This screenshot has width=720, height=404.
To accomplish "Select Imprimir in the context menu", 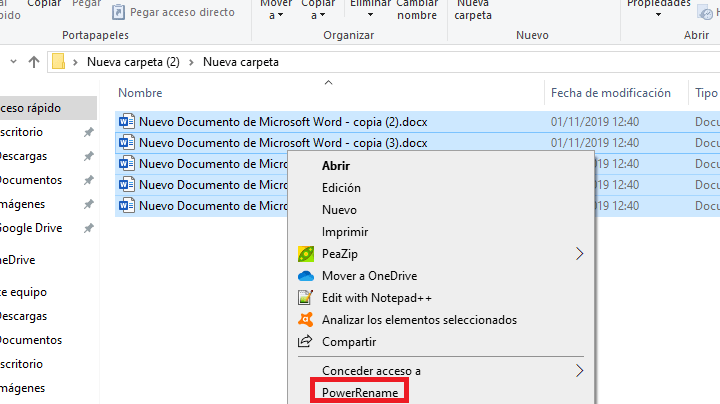I will [x=344, y=232].
